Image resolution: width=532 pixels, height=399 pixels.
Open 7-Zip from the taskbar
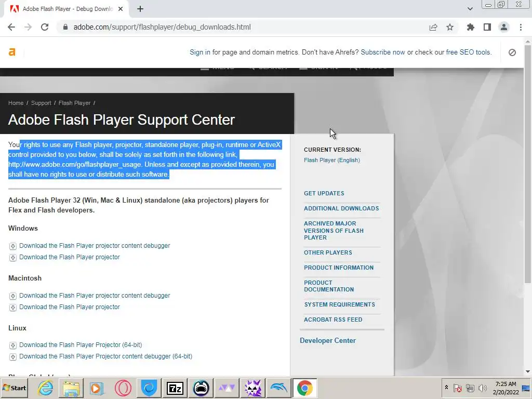175,388
